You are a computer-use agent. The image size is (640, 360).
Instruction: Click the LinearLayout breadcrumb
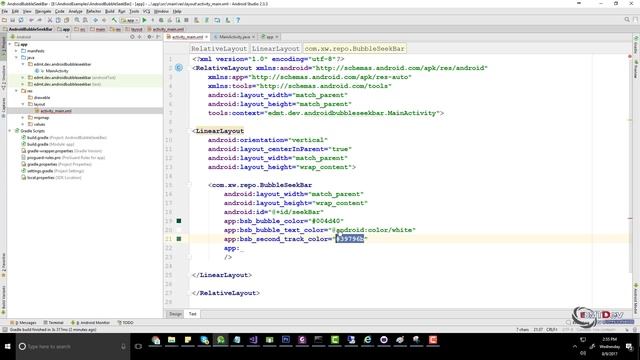(x=276, y=49)
